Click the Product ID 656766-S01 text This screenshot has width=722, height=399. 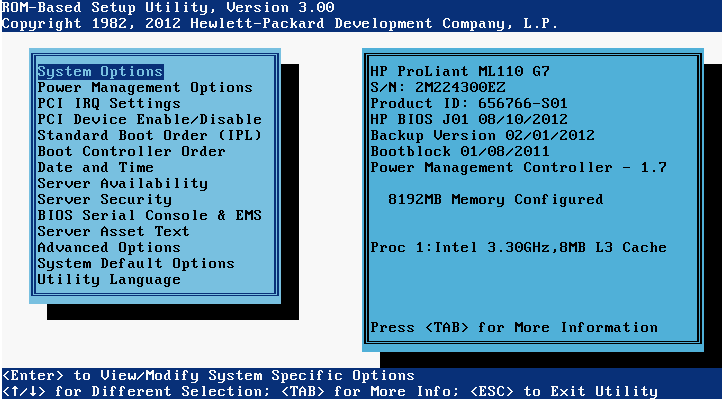tap(469, 104)
